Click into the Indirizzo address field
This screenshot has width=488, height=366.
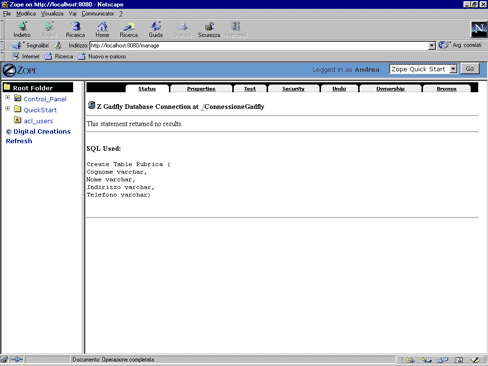point(259,45)
